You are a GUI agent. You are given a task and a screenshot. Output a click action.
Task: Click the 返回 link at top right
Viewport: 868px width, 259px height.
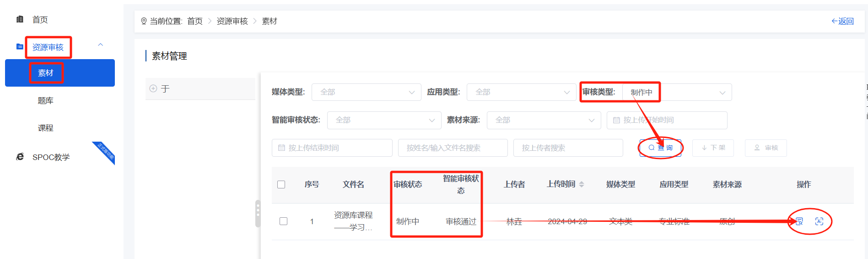coord(842,21)
